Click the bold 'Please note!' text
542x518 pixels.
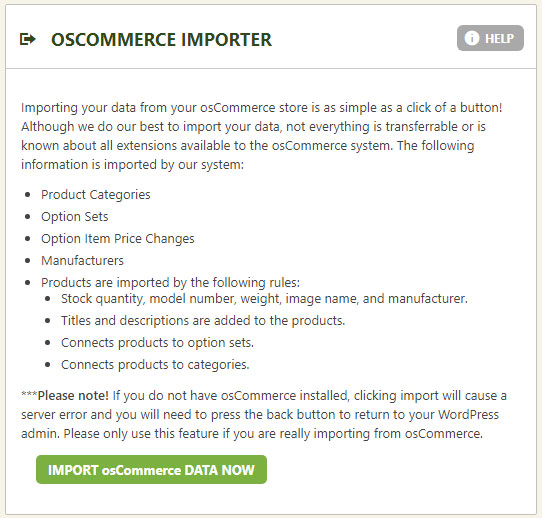(x=73, y=396)
